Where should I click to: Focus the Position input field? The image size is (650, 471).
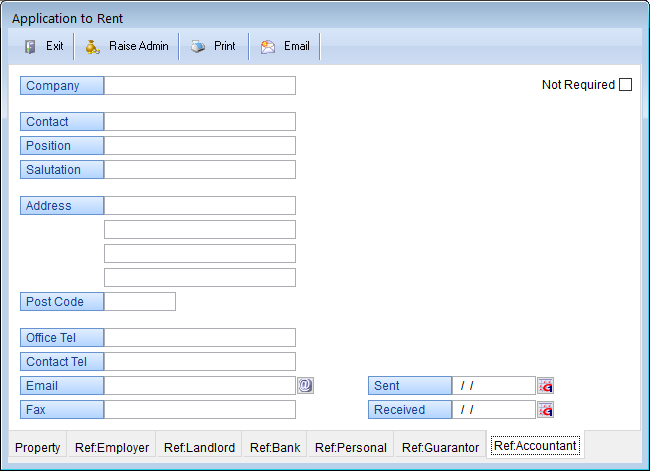click(200, 146)
